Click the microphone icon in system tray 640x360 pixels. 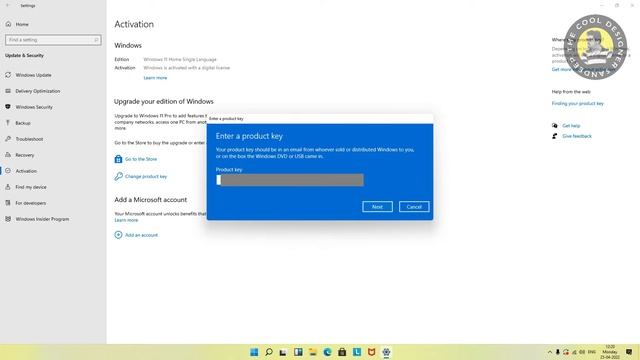[x=558, y=352]
